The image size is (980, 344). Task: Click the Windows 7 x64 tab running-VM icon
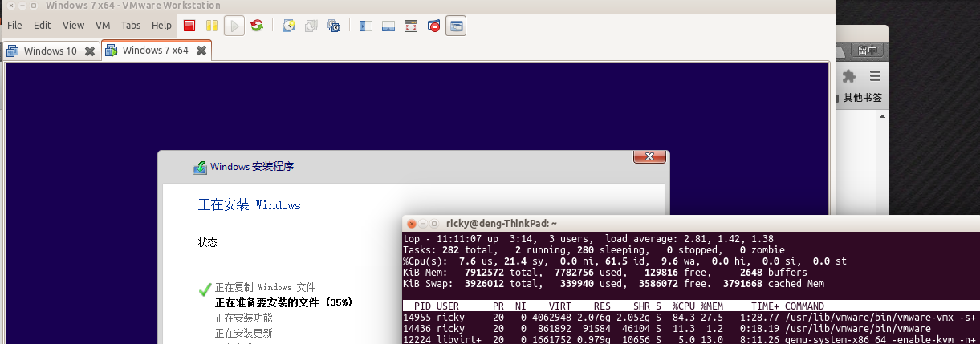(112, 51)
